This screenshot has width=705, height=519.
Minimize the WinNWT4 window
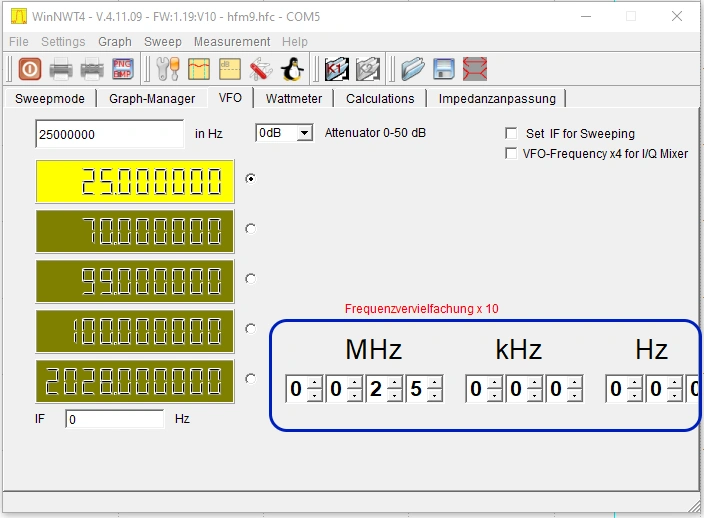(586, 17)
